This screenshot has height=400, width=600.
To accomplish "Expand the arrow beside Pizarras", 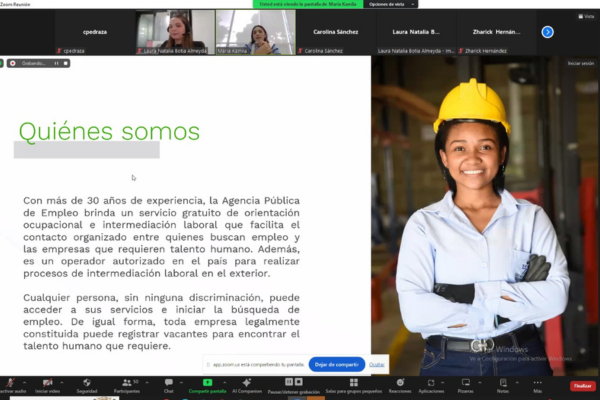I will (x=479, y=382).
